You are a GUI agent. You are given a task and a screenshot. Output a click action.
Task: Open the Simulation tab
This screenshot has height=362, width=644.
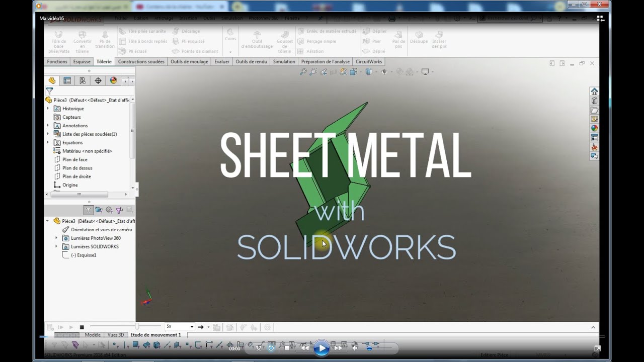[284, 61]
